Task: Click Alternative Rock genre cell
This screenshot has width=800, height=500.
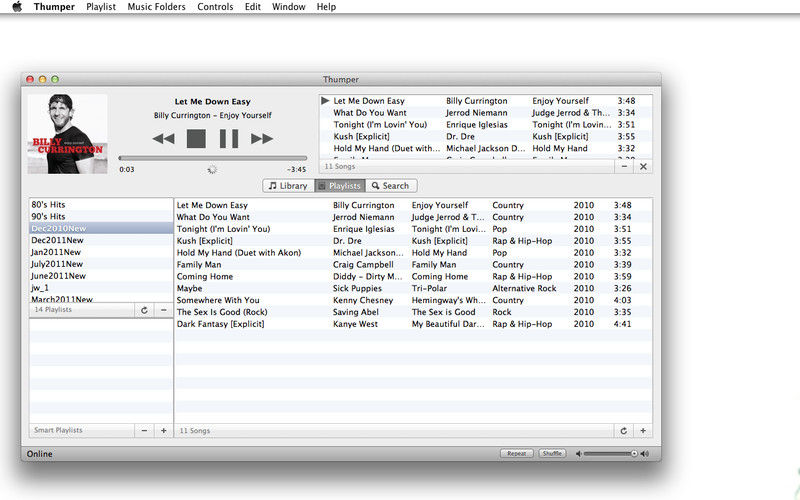Action: [x=524, y=288]
